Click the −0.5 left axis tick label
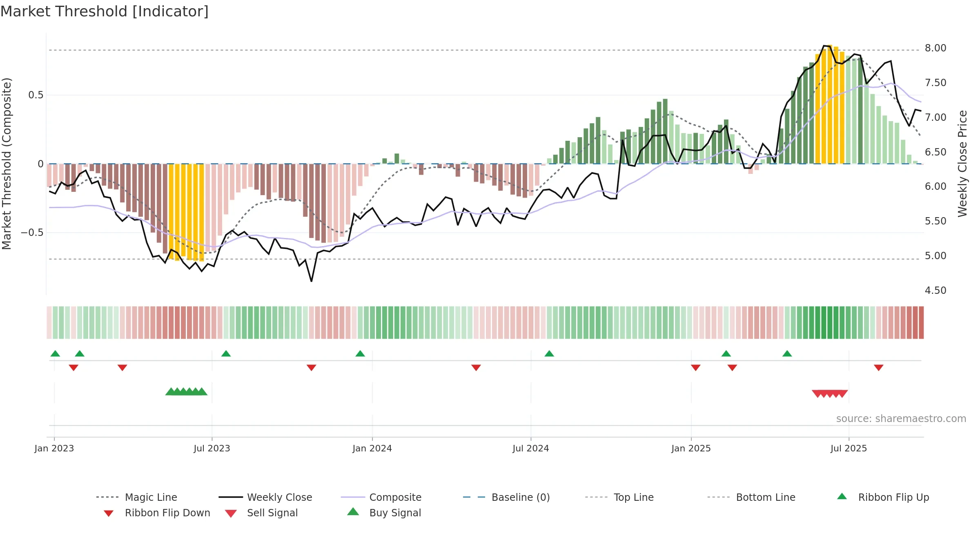Viewport: 980px width, 551px height. coord(32,233)
